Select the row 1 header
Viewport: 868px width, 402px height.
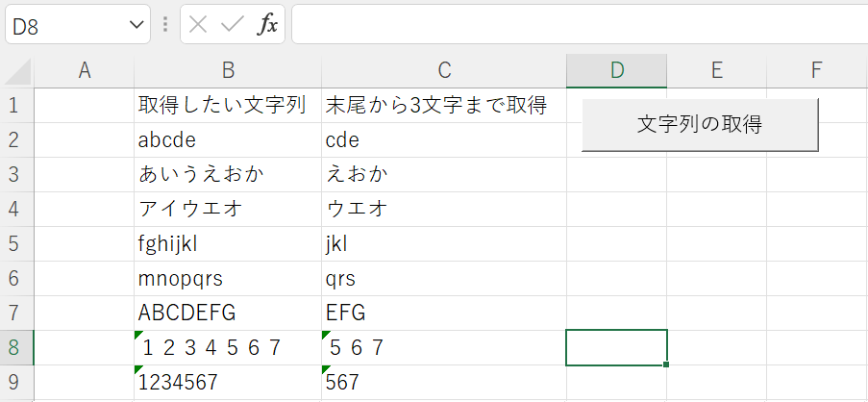coord(15,105)
